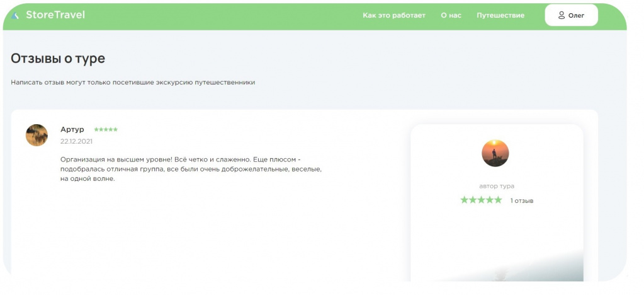Click the first star of author's rating
644x295 pixels.
tap(465, 200)
